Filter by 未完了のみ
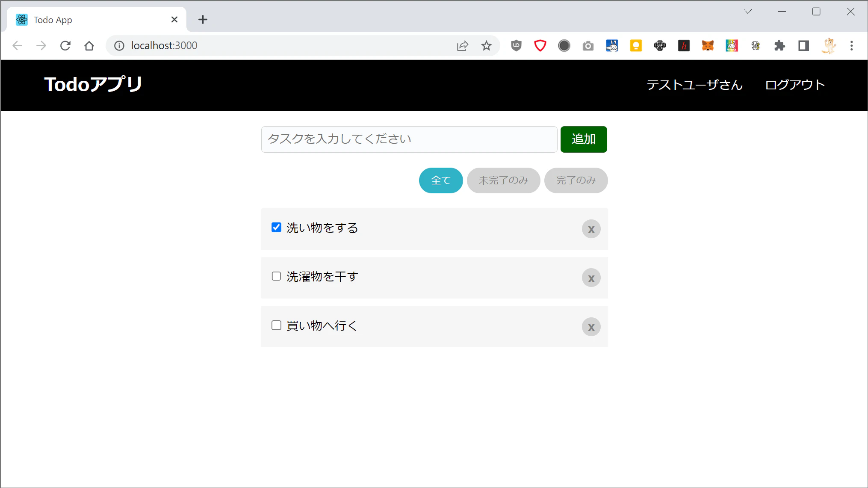The height and width of the screenshot is (488, 868). tap(503, 180)
